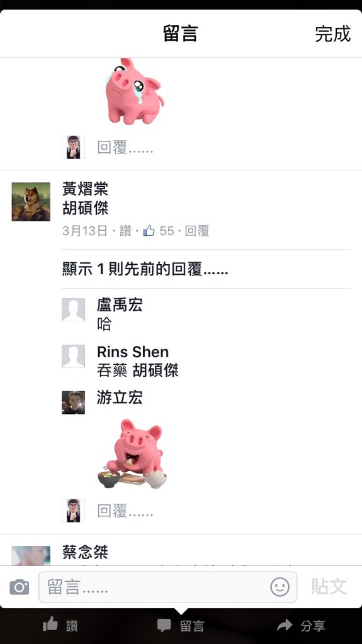This screenshot has height=644, width=362.
Task: Tap the 分享 share arrow icon
Action: pos(285,625)
